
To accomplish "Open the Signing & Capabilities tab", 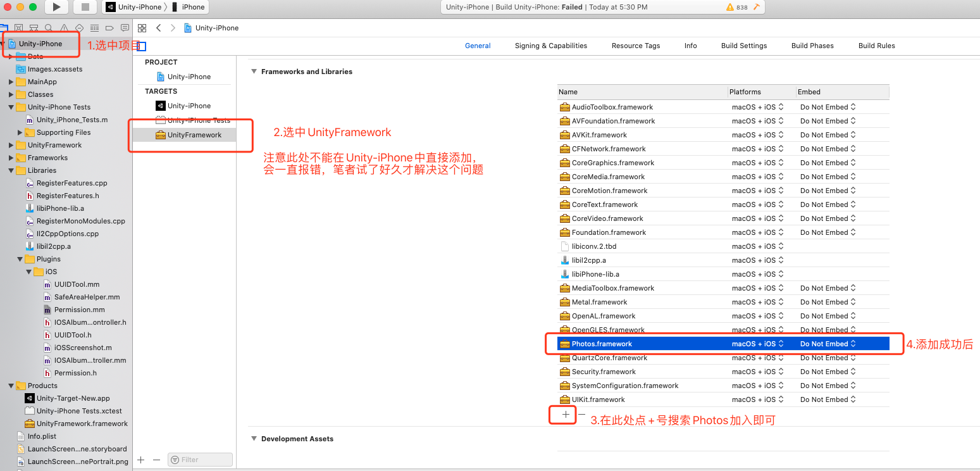I will coord(551,46).
